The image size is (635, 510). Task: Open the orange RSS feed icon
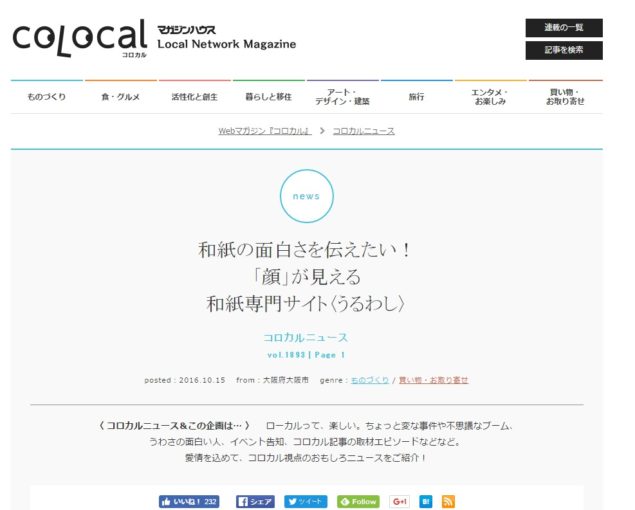coord(448,501)
